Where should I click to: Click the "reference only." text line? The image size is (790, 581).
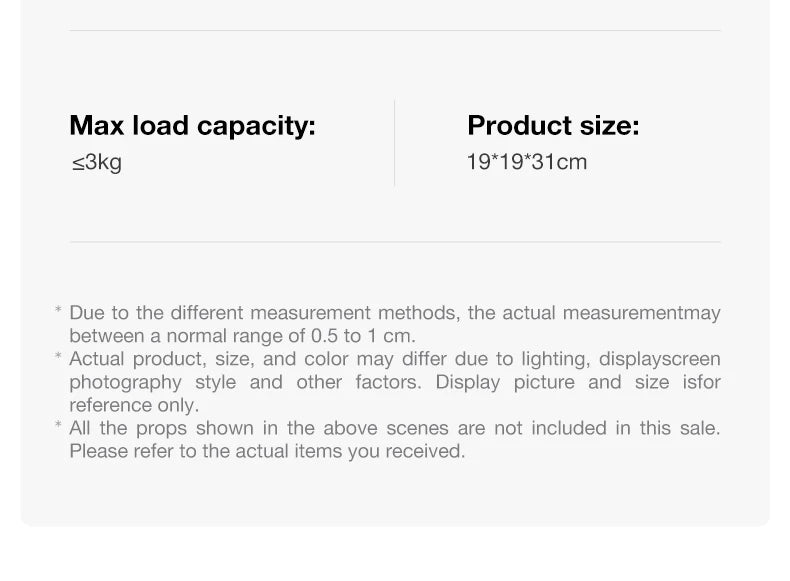click(134, 405)
